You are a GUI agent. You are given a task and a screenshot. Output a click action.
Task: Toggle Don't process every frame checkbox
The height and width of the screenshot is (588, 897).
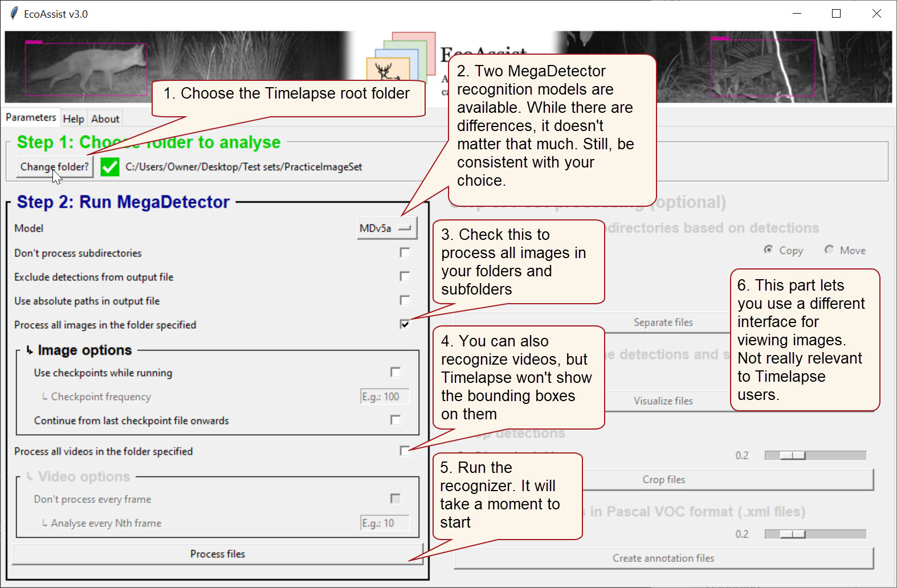(395, 499)
